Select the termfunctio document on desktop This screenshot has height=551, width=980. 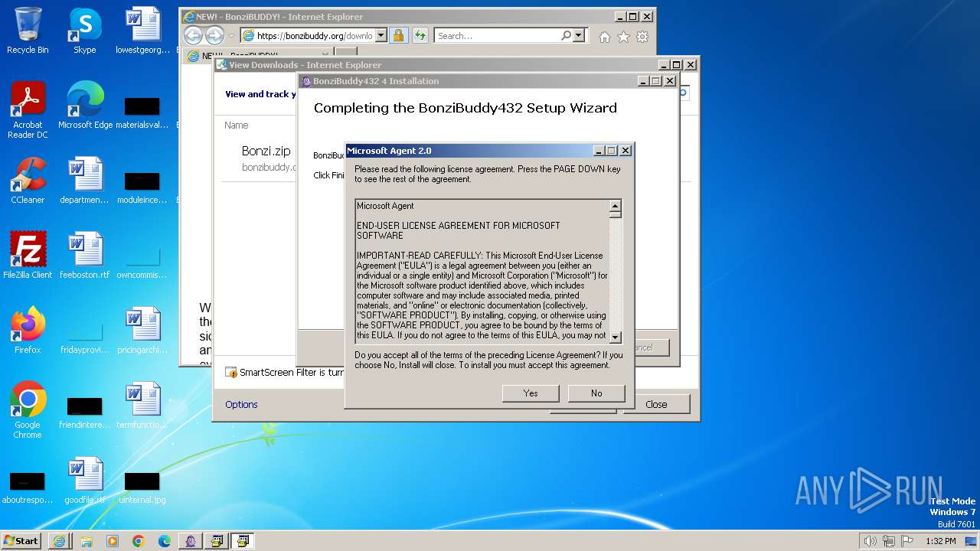pyautogui.click(x=142, y=406)
